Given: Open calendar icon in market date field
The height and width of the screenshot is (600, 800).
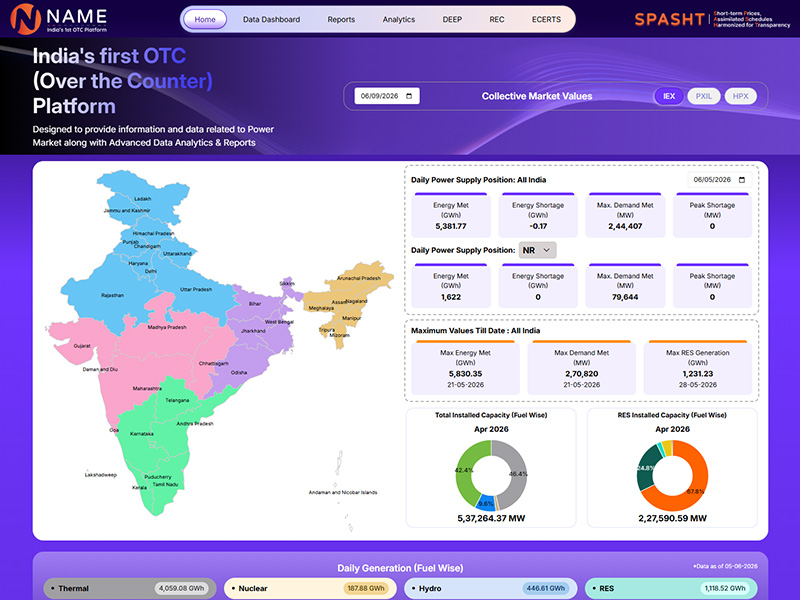Looking at the screenshot, I should coord(409,96).
